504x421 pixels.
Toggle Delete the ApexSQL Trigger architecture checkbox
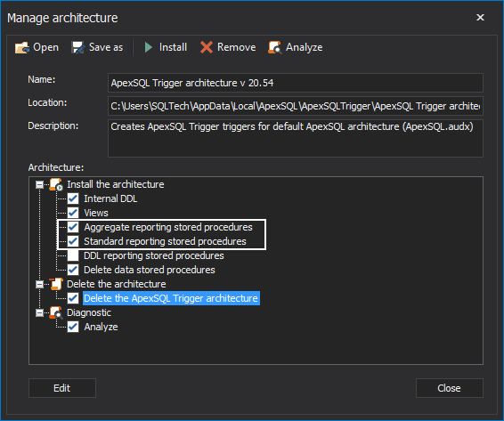pos(73,298)
